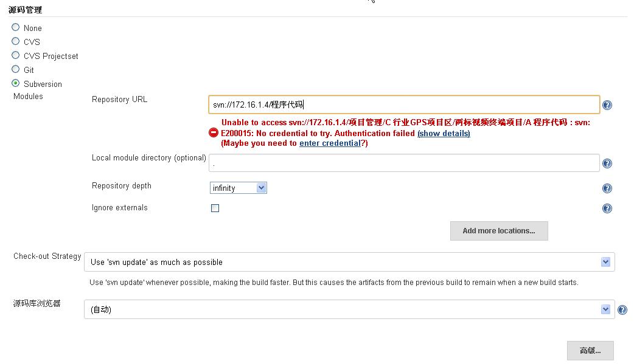The width and height of the screenshot is (634, 364).
Task: Click the 高级 button
Action: click(x=590, y=351)
